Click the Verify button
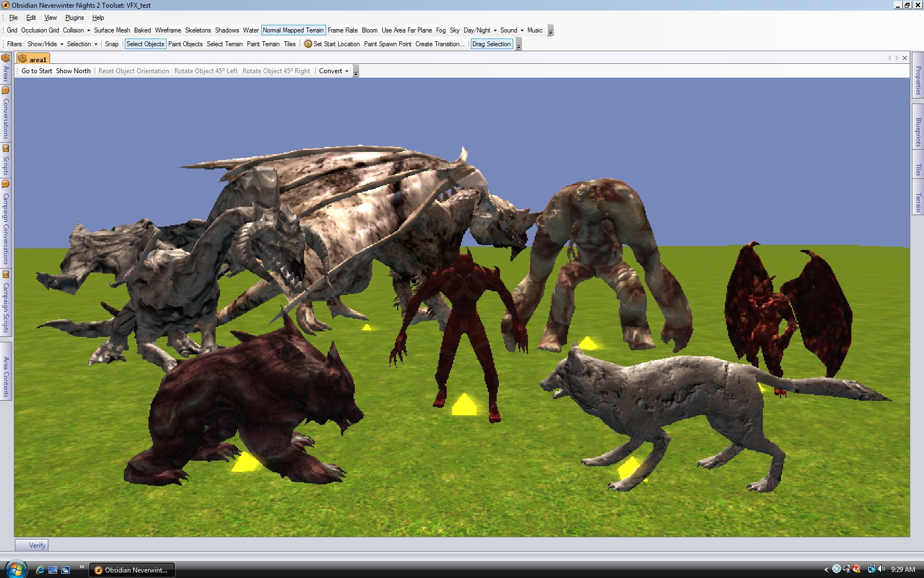 click(x=32, y=545)
